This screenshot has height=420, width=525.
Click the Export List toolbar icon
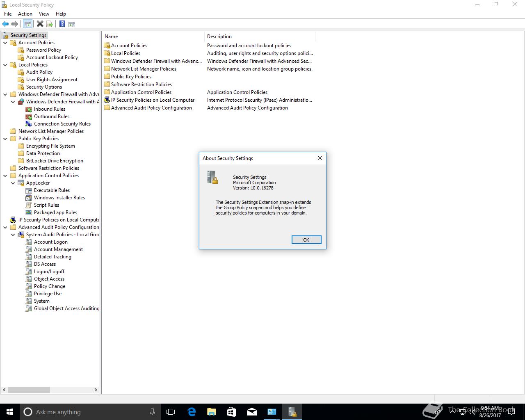pyautogui.click(x=50, y=24)
